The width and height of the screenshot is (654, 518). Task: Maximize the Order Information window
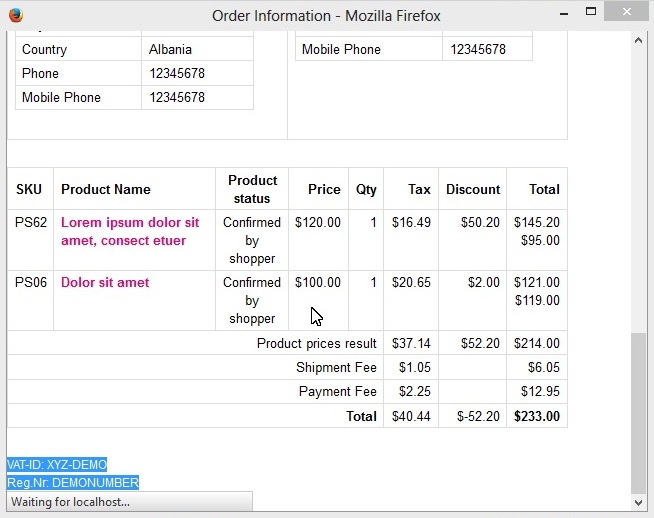point(591,12)
